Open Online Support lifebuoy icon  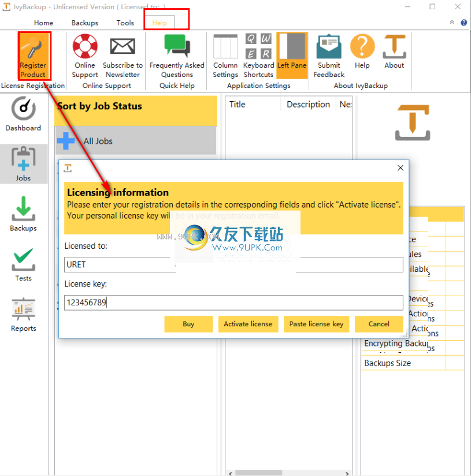[85, 46]
